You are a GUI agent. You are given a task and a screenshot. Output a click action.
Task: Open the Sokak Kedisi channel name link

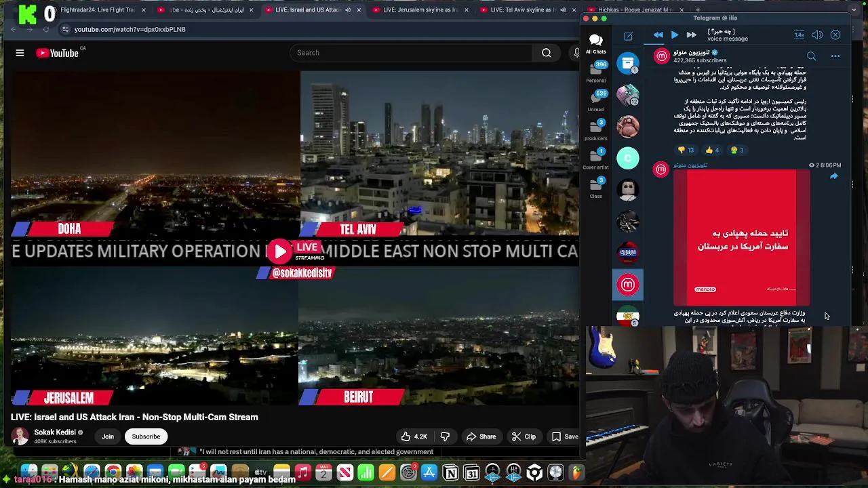click(55, 432)
